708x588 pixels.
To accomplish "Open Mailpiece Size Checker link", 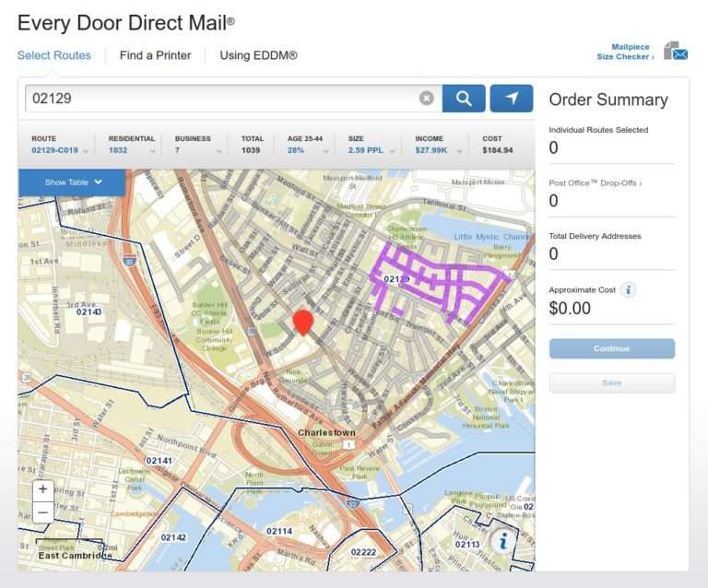I will point(626,52).
